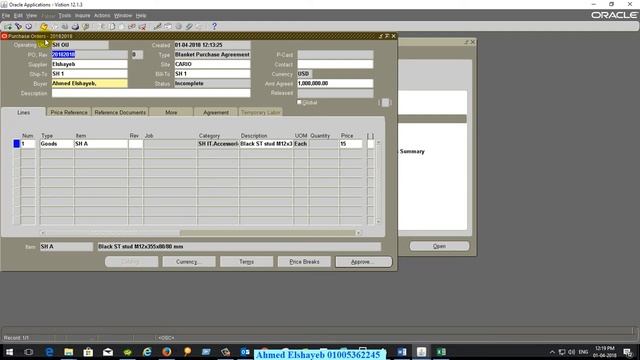Viewport: 640px width, 360px height.
Task: Open Word from the taskbar
Action: (x=402, y=352)
